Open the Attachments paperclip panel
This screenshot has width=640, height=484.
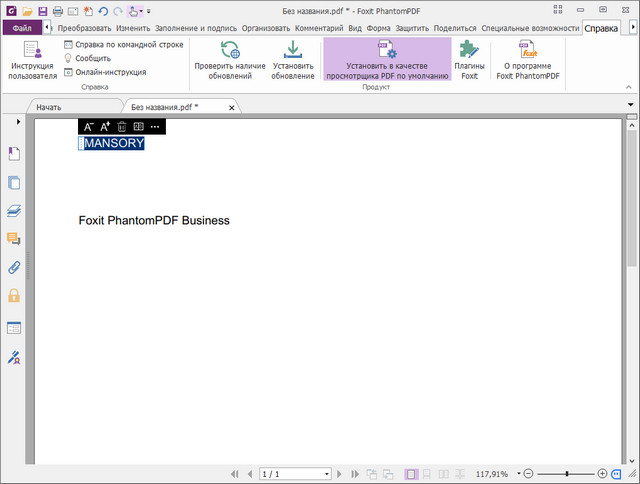[14, 267]
